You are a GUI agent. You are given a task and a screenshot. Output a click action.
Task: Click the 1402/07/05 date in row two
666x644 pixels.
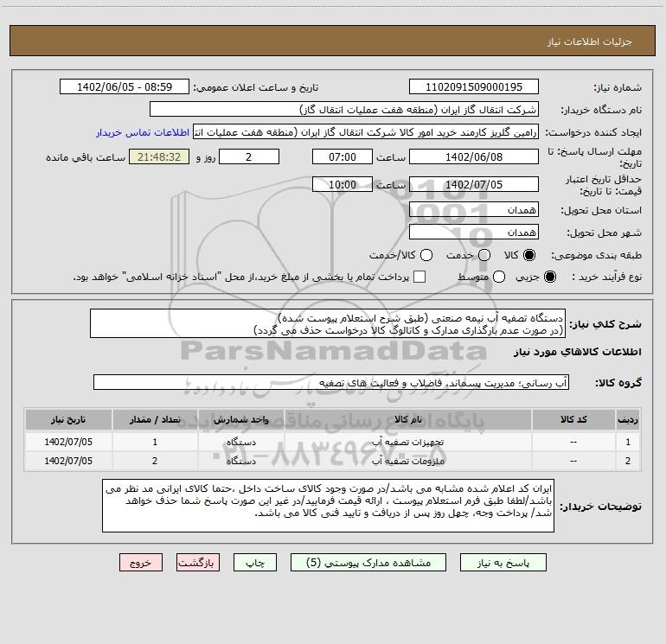(68, 461)
